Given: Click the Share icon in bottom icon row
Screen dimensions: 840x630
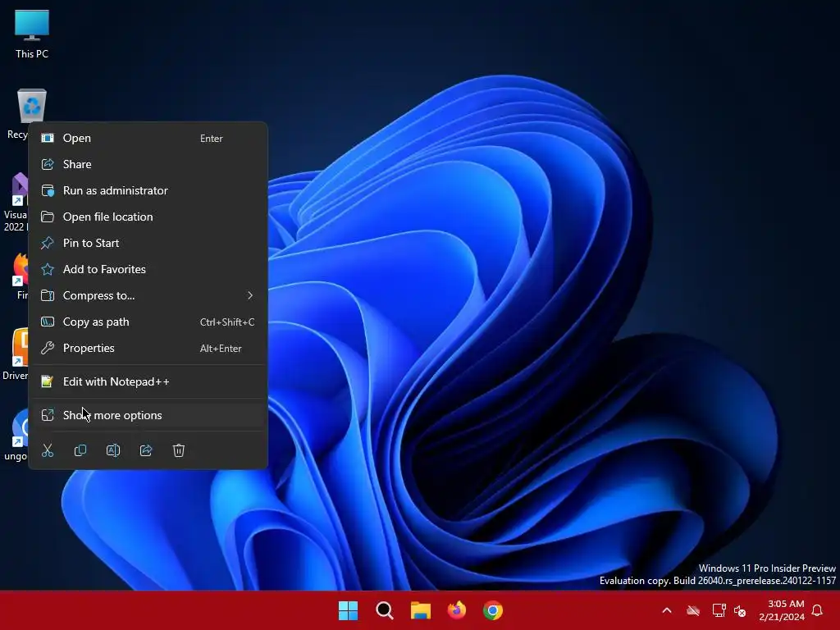Looking at the screenshot, I should (146, 450).
